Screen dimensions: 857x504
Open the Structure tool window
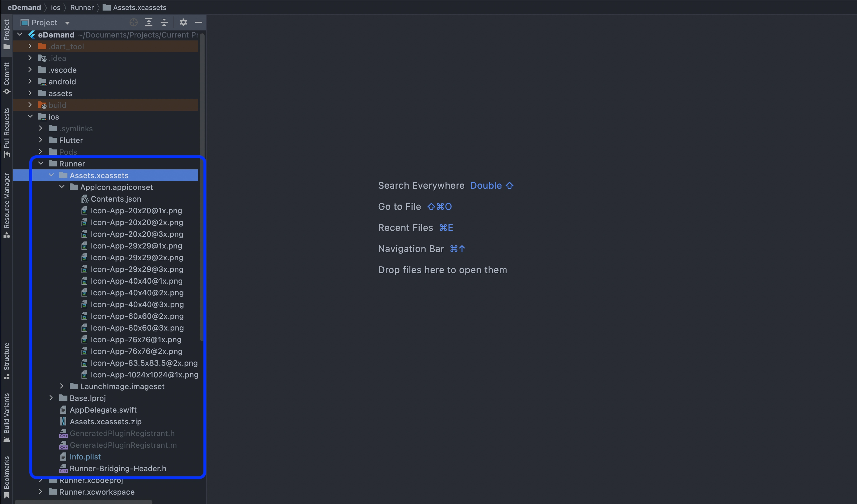[6, 361]
